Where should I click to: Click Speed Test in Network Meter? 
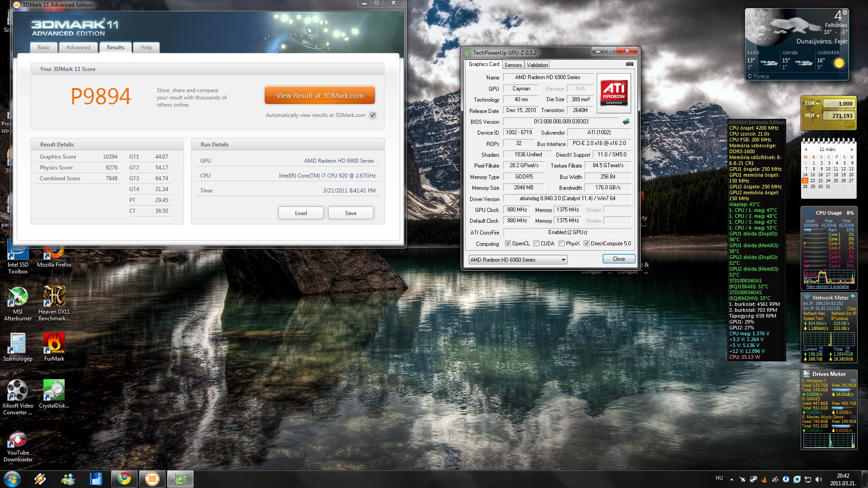pos(813,319)
